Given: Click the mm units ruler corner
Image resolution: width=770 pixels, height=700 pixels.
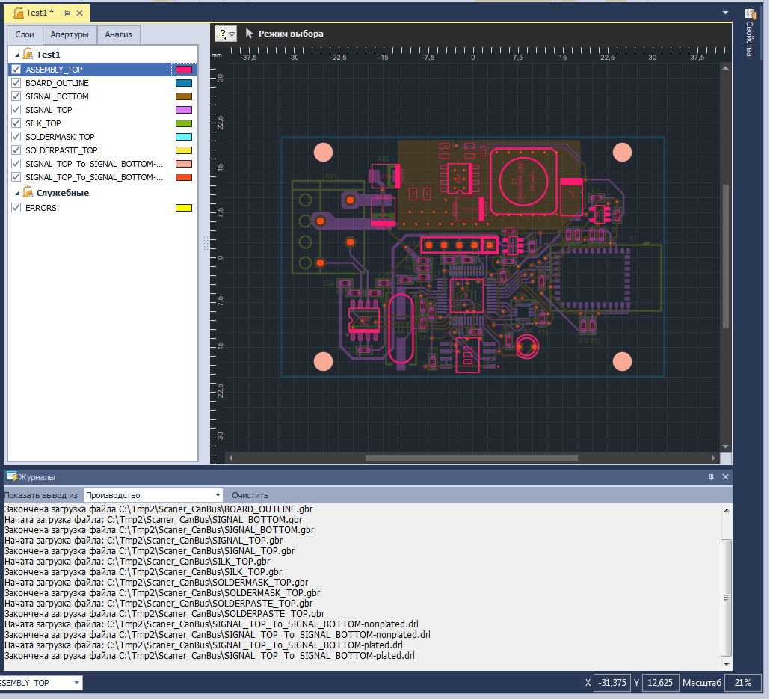Looking at the screenshot, I should tap(217, 55).
